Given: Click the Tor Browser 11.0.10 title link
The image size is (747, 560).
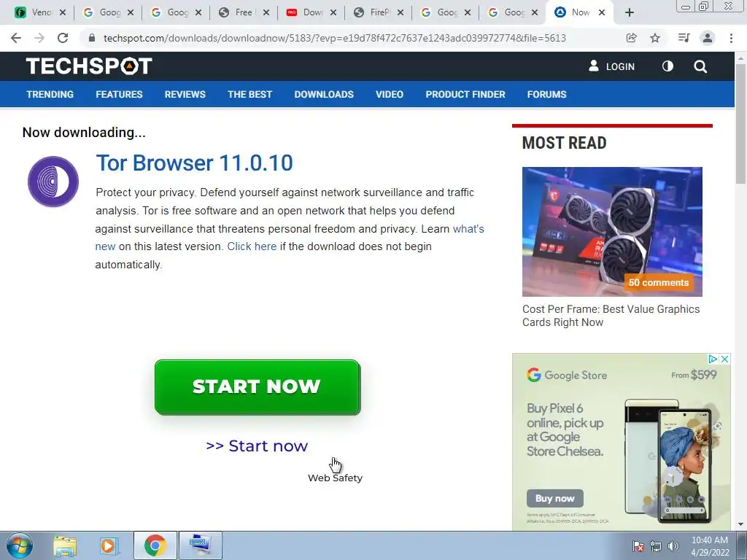Looking at the screenshot, I should 194,163.
